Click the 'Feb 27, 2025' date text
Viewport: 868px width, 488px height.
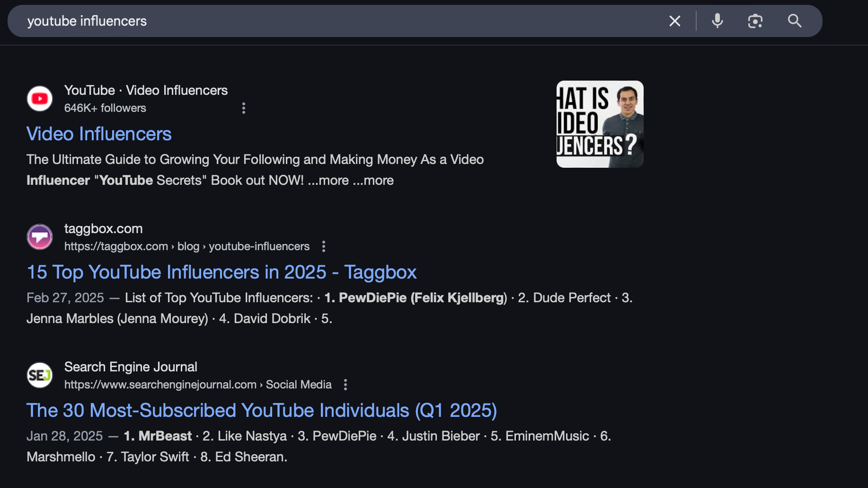pos(65,298)
